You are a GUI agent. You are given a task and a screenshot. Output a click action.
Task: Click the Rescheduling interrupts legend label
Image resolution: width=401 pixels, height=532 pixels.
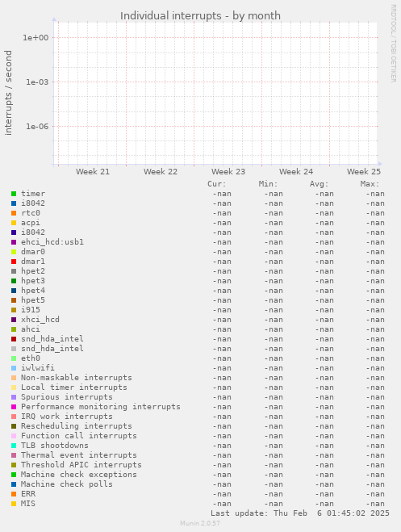pyautogui.click(x=77, y=425)
